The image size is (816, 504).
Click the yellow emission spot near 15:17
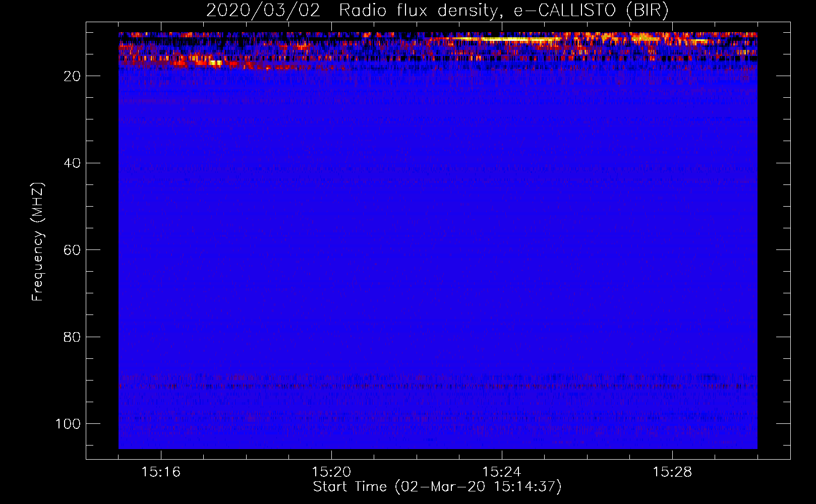coord(215,63)
